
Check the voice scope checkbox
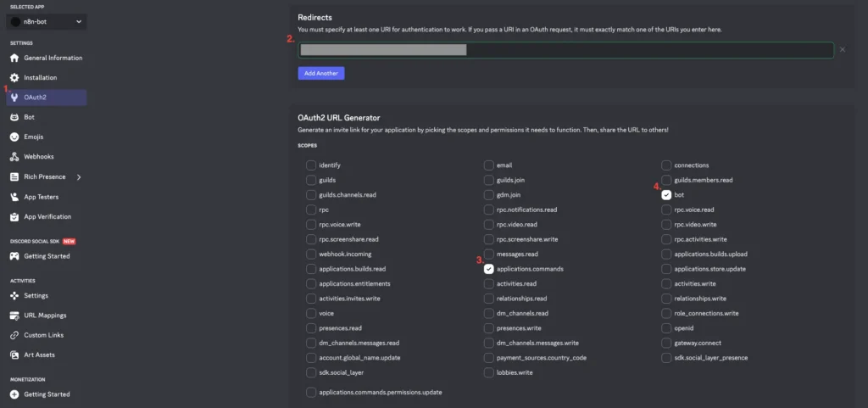(311, 313)
